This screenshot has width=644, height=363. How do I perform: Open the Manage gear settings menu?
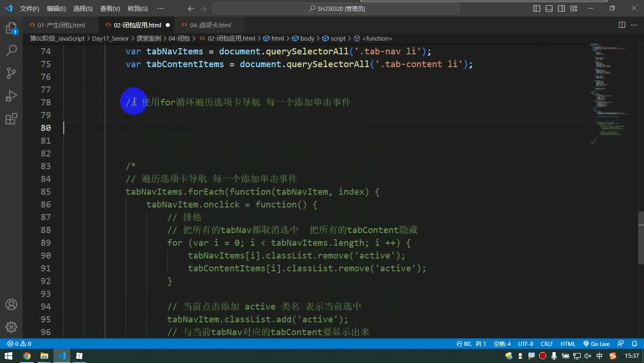coord(11,327)
